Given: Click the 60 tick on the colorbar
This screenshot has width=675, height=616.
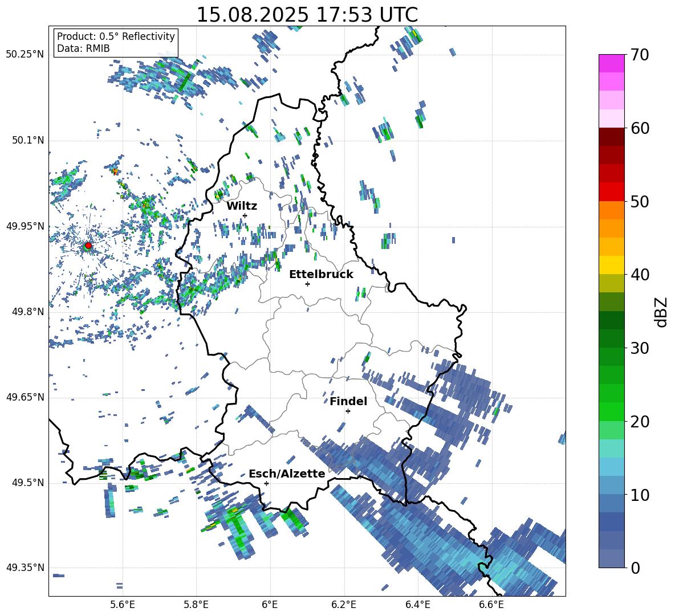Looking at the screenshot, I should coord(640,128).
